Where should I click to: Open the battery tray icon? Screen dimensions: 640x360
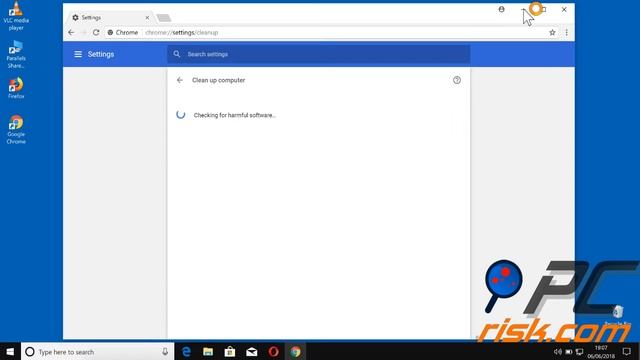click(569, 351)
